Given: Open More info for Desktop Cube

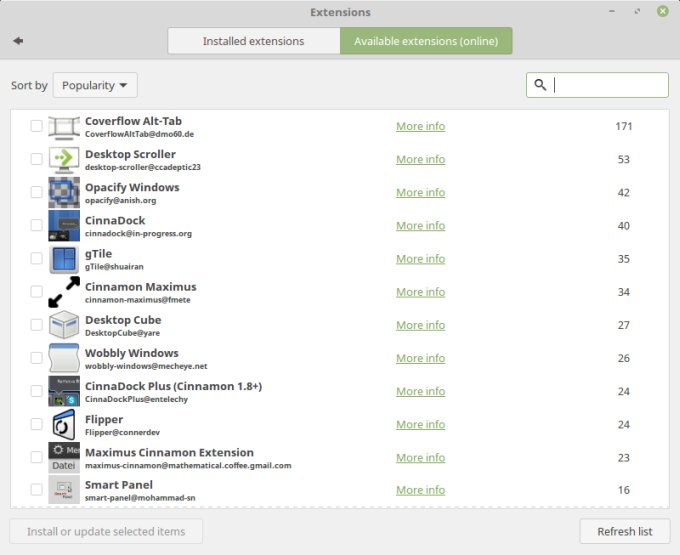Looking at the screenshot, I should (x=421, y=325).
